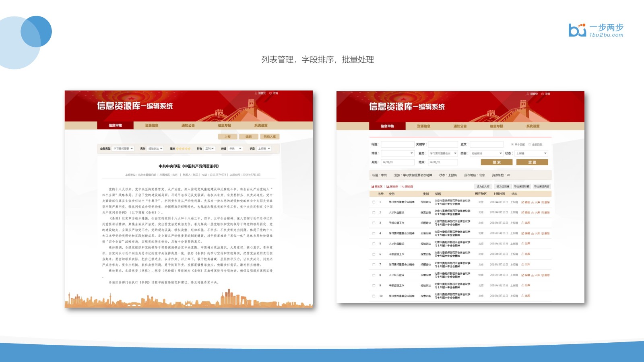The image size is (644, 362).
Task: Click the 入库 icon in list row 8
Action: [533, 275]
